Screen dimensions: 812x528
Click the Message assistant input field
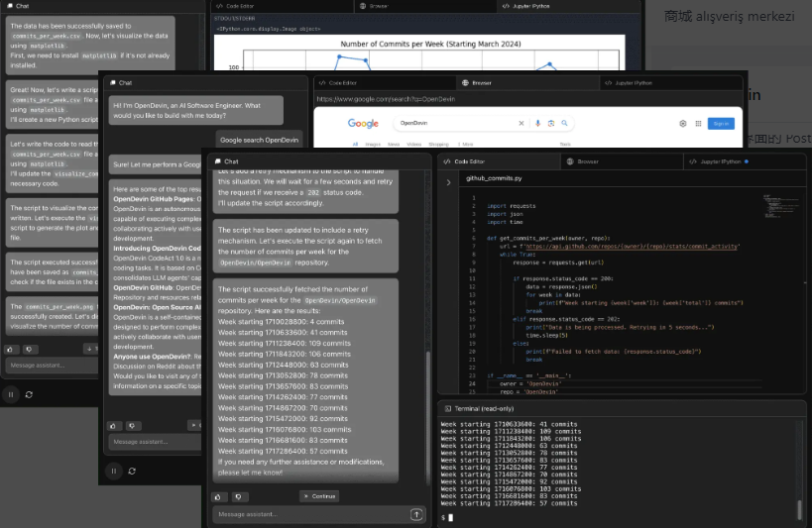(310, 514)
